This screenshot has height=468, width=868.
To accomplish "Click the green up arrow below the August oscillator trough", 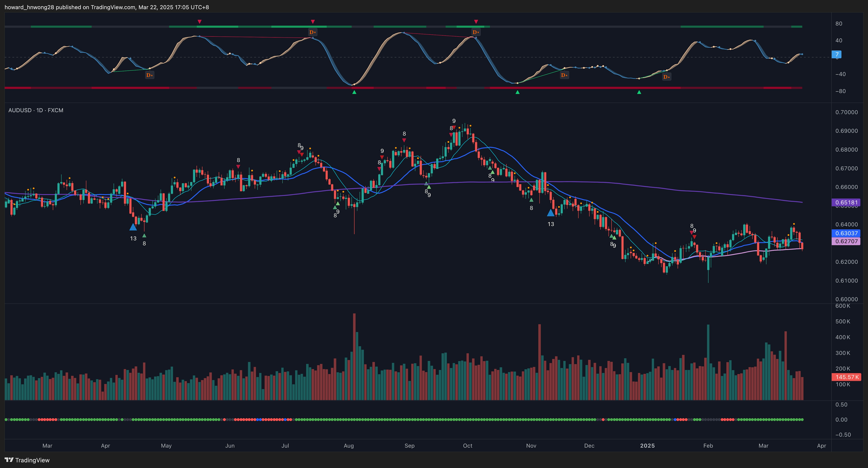I will click(x=354, y=92).
